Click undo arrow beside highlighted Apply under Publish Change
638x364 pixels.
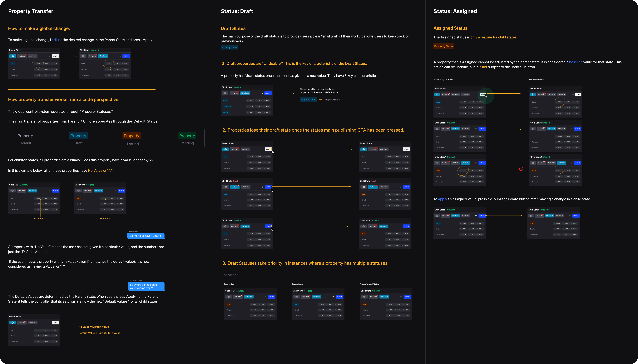(x=477, y=95)
